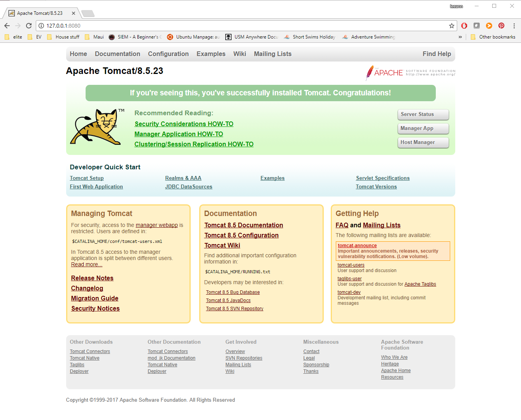Open the Examples nav item in top bar
This screenshot has width=521, height=420.
click(x=211, y=54)
